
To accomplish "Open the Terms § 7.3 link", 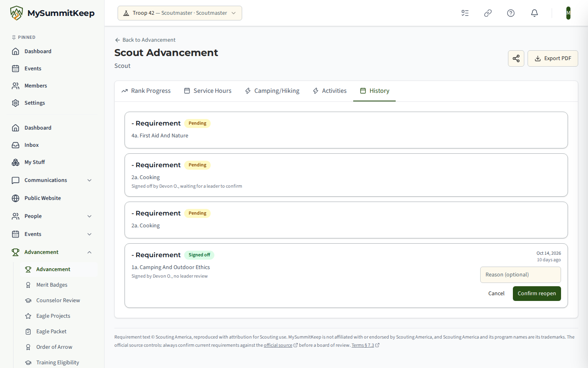I will tap(365, 346).
